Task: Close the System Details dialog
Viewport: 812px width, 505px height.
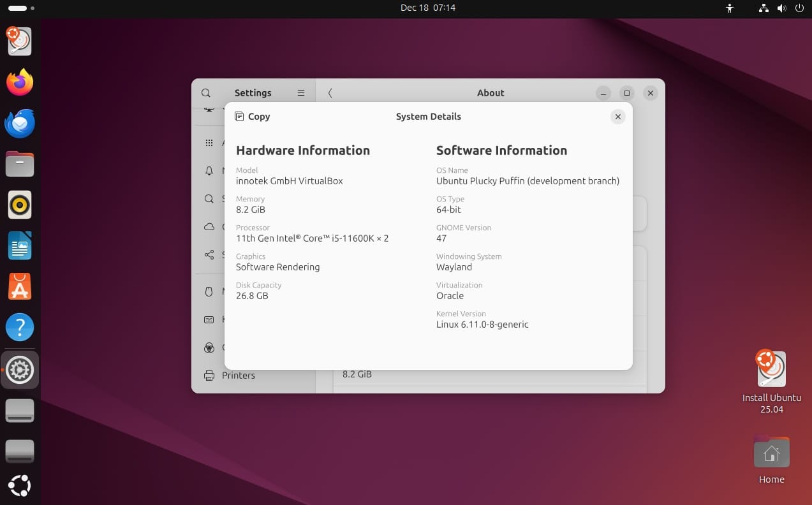Action: point(617,117)
